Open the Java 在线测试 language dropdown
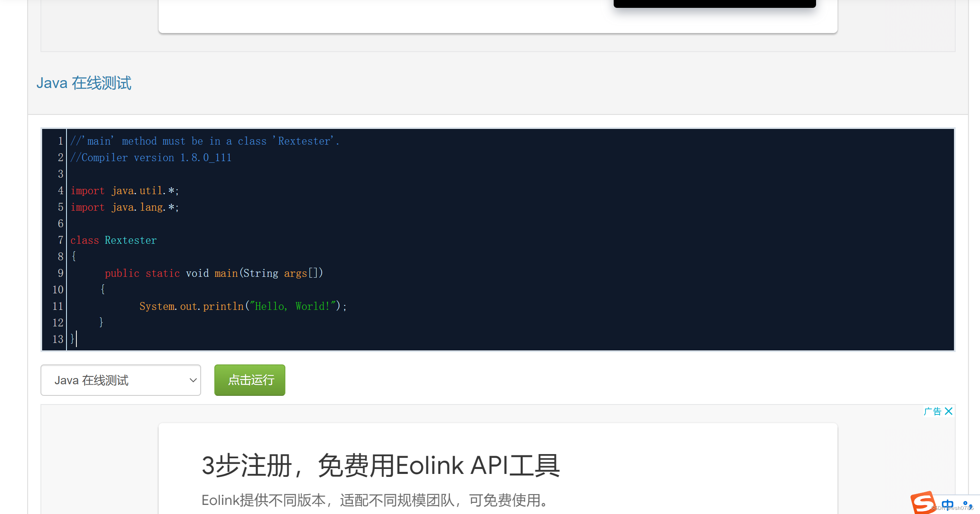This screenshot has height=514, width=980. coord(121,380)
